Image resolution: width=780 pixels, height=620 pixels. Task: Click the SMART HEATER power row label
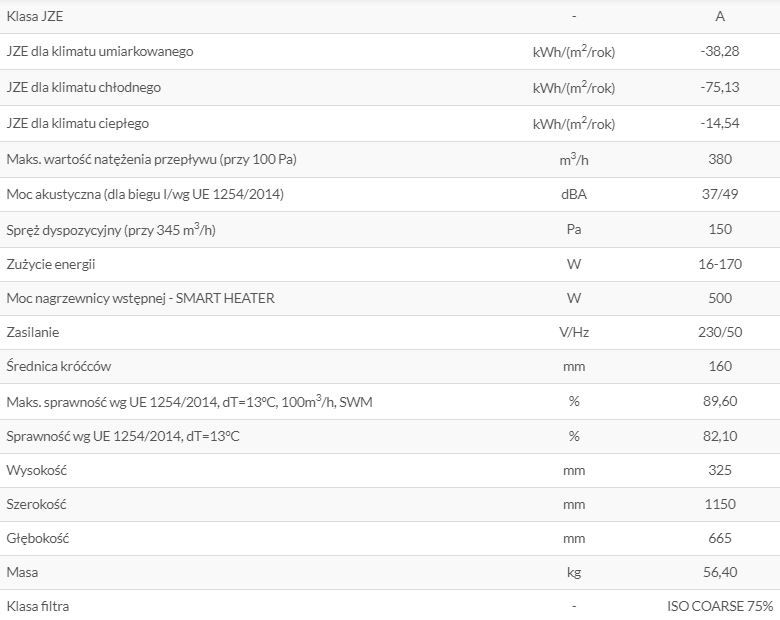pyautogui.click(x=140, y=298)
